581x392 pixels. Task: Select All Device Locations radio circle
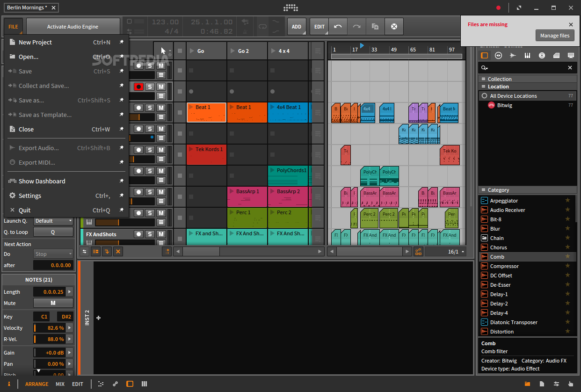coord(484,96)
